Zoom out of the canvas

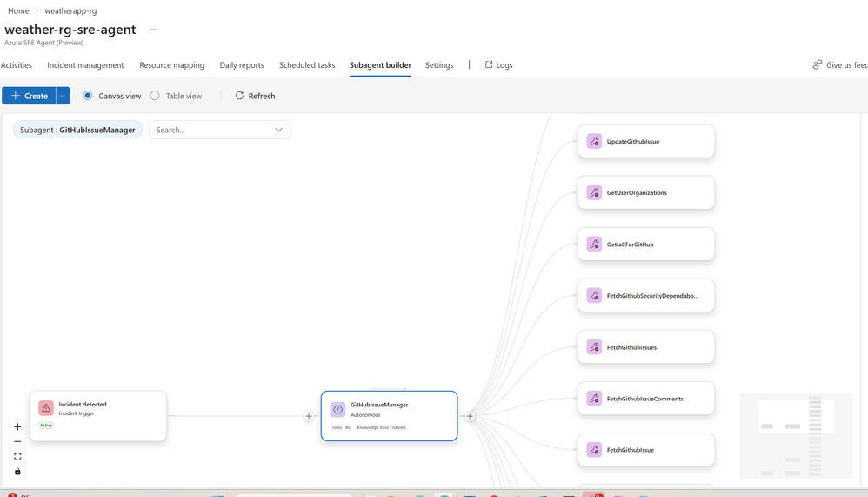17,441
